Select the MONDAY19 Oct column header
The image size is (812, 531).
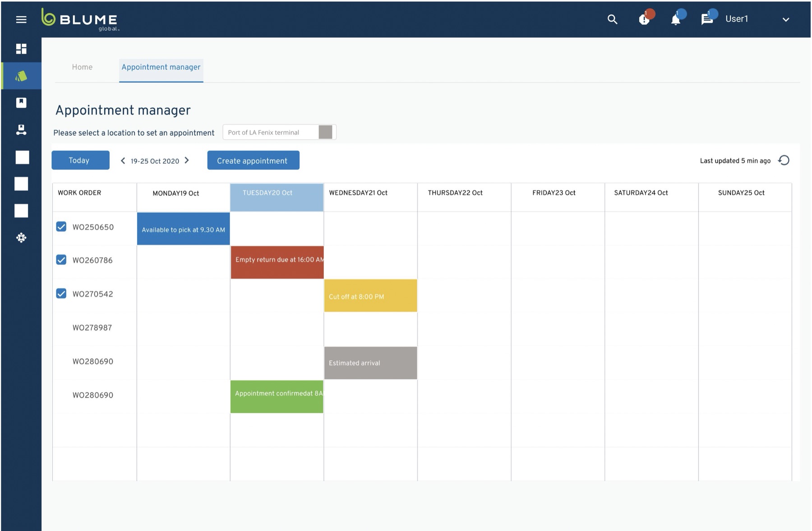coord(183,197)
